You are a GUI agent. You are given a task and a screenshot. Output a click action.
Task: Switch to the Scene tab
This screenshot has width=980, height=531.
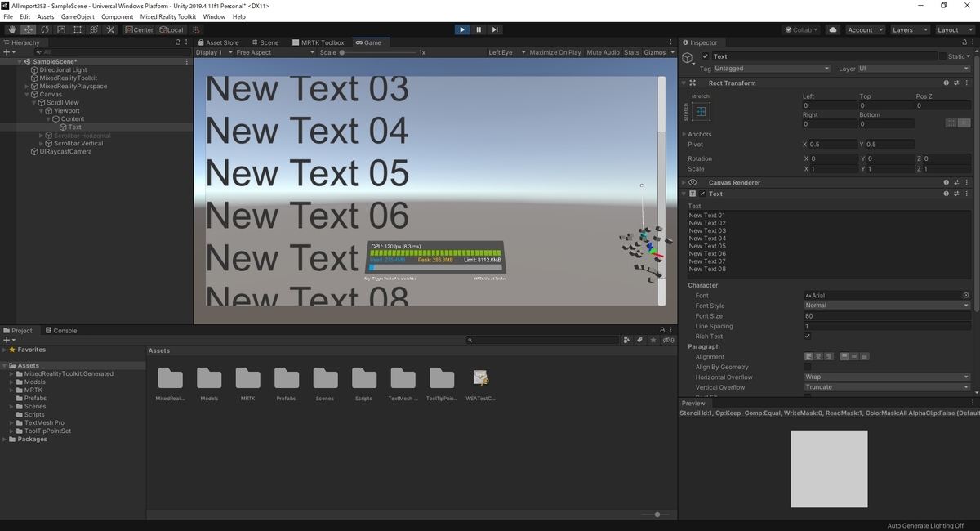click(x=265, y=42)
